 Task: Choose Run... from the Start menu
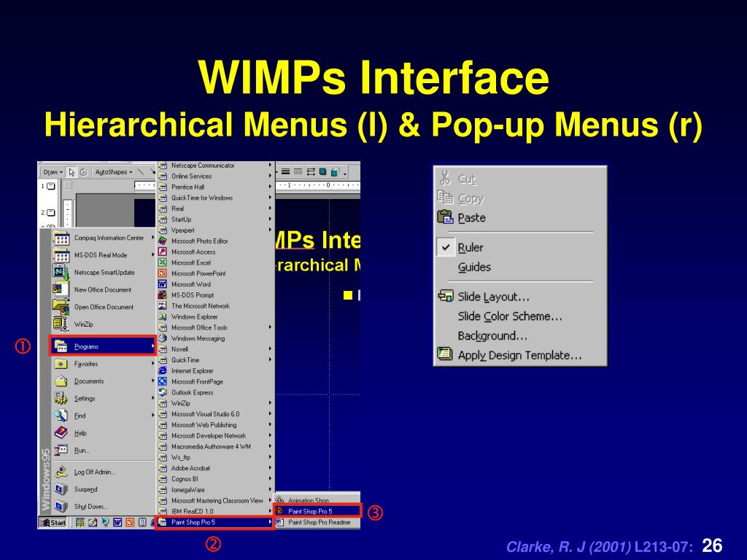click(103, 451)
